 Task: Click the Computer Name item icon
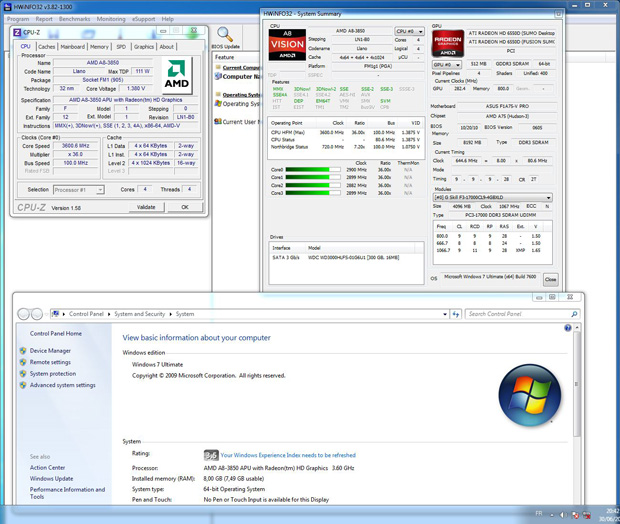pos(218,76)
